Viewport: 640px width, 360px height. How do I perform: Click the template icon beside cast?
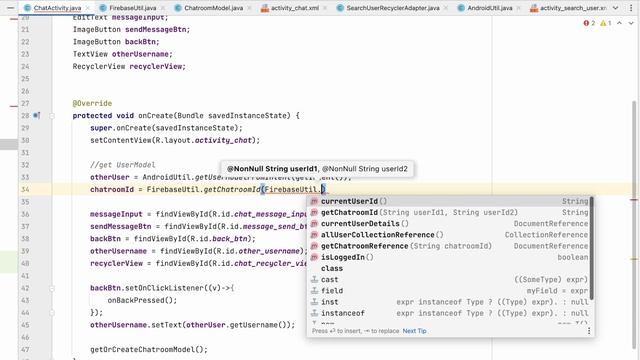[x=314, y=280]
